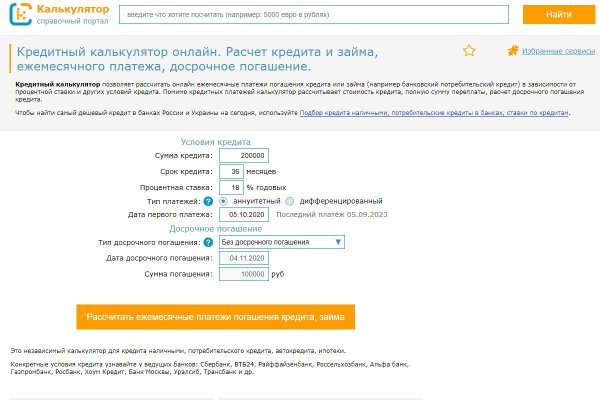Open the Тип досрочного погашения dropdown
This screenshot has width=600, height=400.
tap(281, 242)
